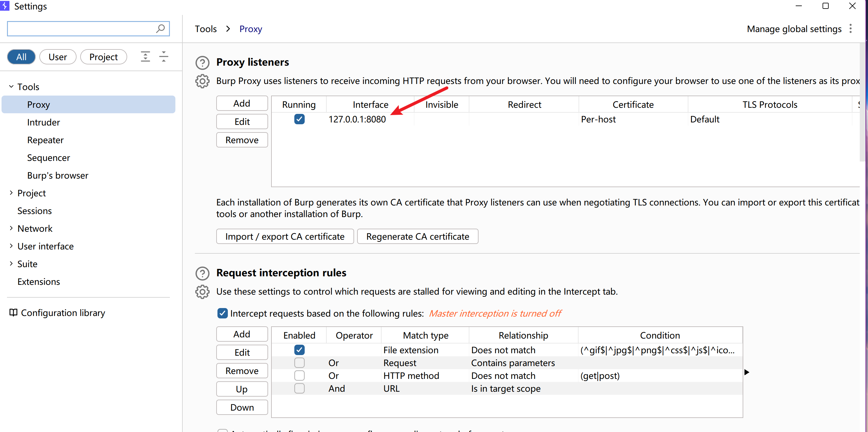Viewport: 868px width, 432px height.
Task: Click the Request interception rules help icon
Action: pos(202,273)
